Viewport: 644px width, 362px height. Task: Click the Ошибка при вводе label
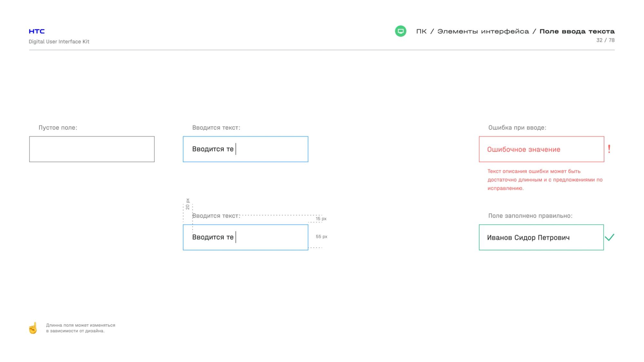(517, 128)
